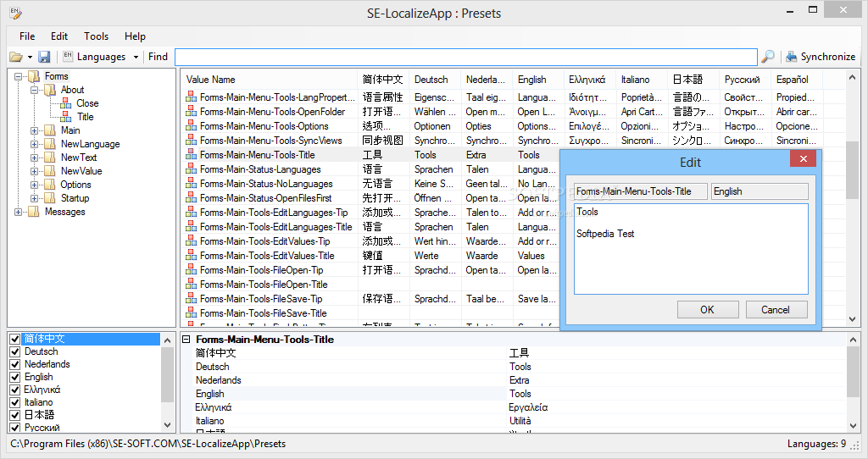Viewport: 868px width, 459px height.
Task: Click icon of Forms-Main-Menu-Tools-LangPropert row
Action: 191,97
